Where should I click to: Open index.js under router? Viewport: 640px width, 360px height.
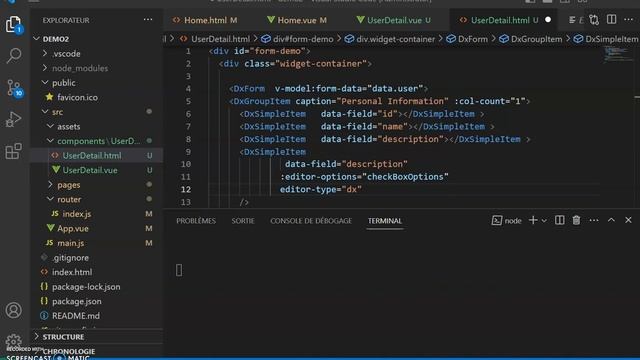pos(98,214)
